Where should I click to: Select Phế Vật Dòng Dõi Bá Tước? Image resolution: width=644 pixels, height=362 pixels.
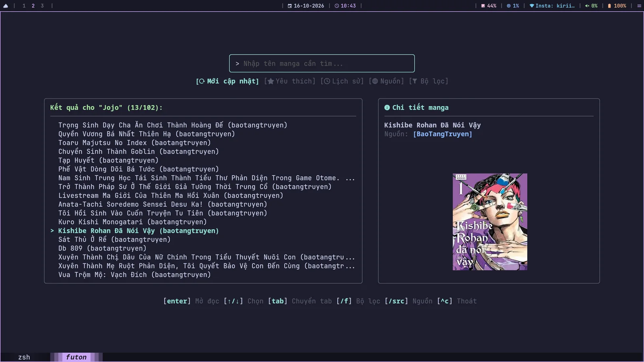[x=138, y=169]
